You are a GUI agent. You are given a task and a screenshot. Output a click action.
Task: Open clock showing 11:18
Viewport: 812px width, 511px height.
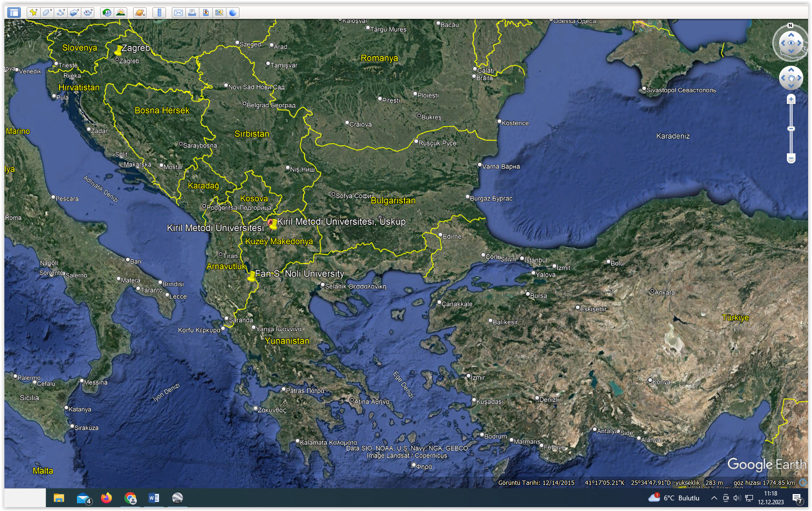coord(771,498)
